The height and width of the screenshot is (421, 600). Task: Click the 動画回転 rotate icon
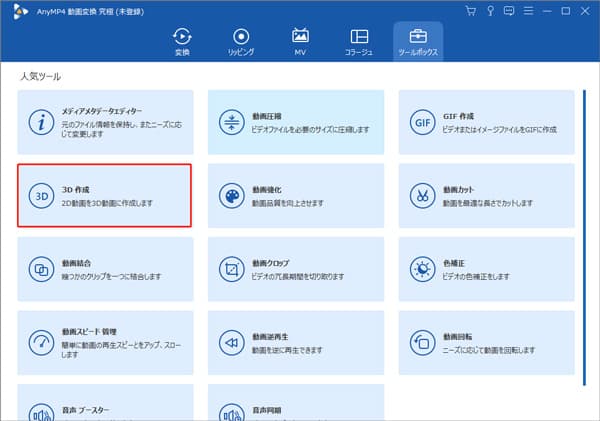pos(422,342)
